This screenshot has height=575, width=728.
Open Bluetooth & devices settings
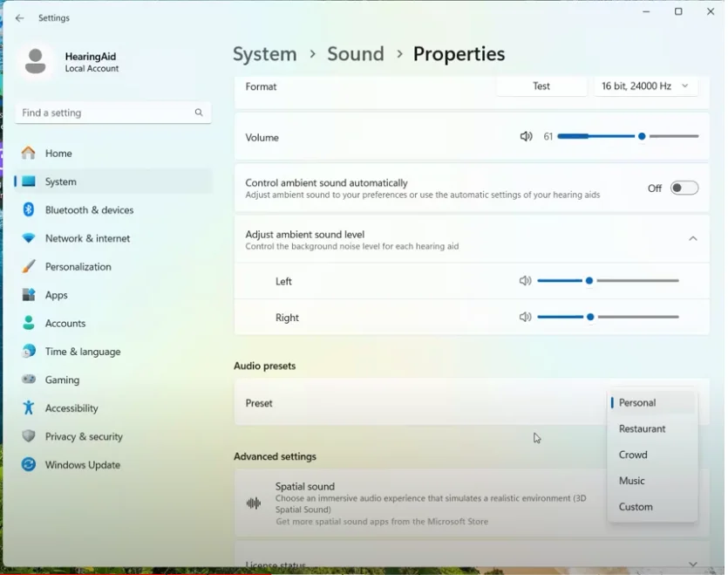113,209
